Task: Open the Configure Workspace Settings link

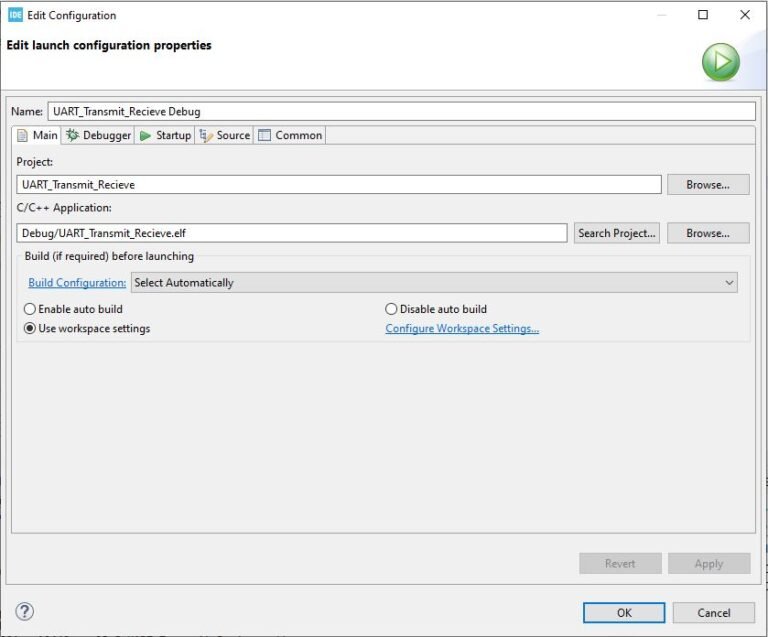Action: 462,329
